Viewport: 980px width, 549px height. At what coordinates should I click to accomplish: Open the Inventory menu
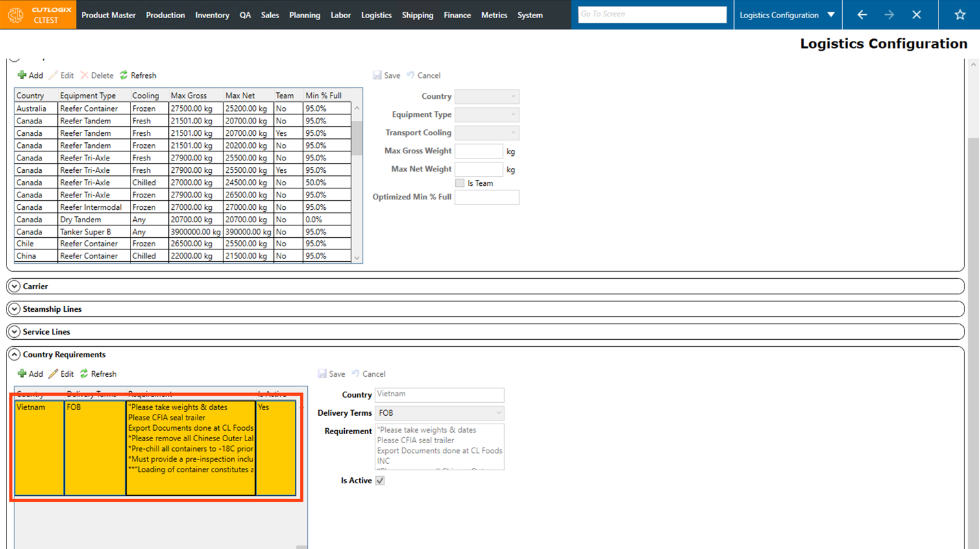[212, 15]
